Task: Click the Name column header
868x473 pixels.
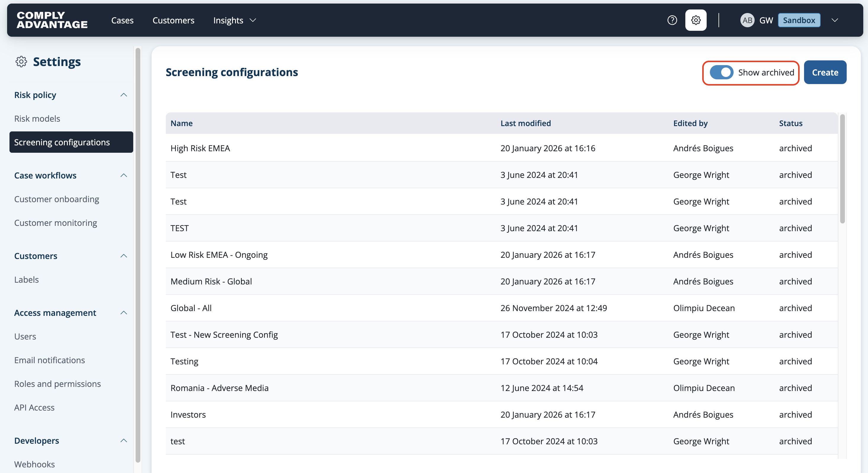Action: coord(181,123)
